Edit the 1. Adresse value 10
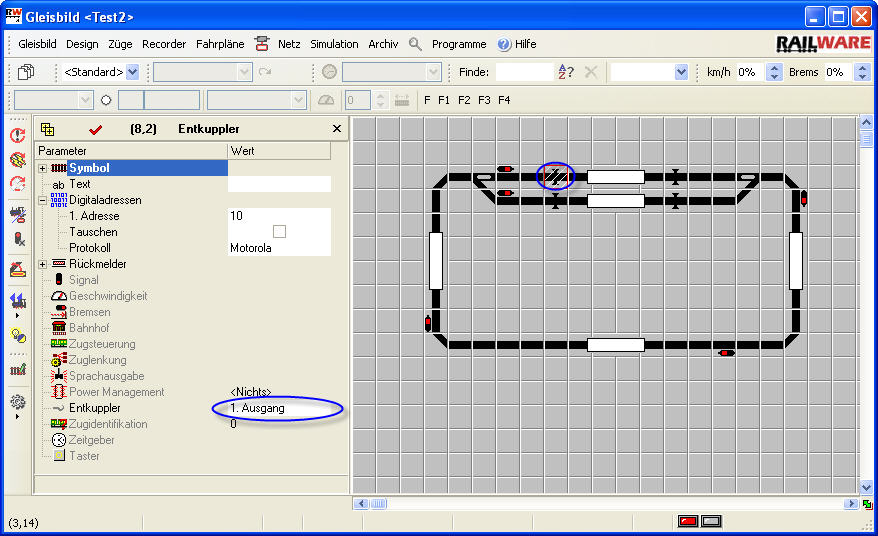The height and width of the screenshot is (536, 878). coord(279,216)
